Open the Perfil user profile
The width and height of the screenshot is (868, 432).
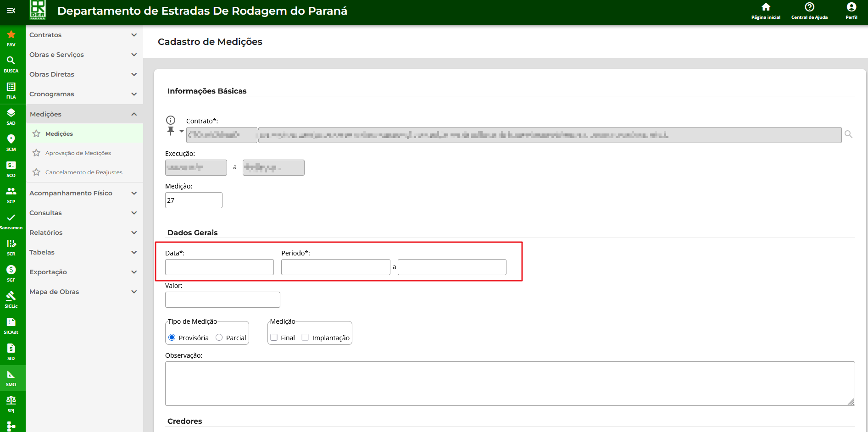click(851, 11)
